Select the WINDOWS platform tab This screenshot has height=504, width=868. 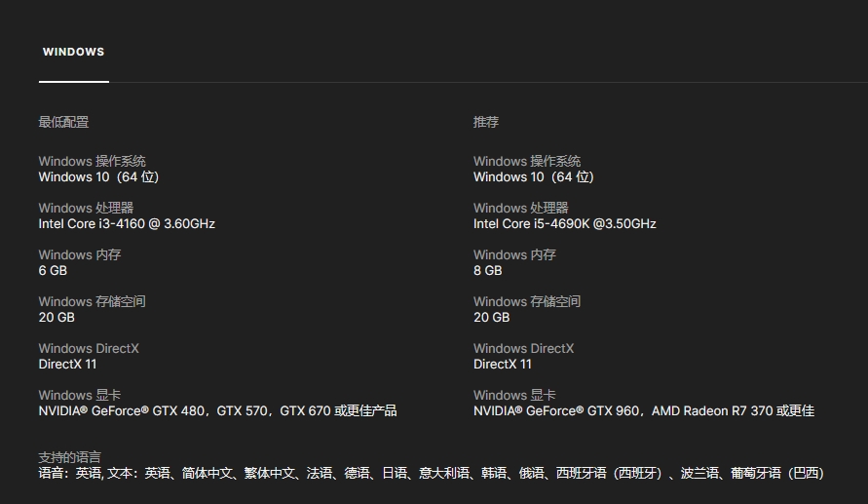click(x=73, y=53)
